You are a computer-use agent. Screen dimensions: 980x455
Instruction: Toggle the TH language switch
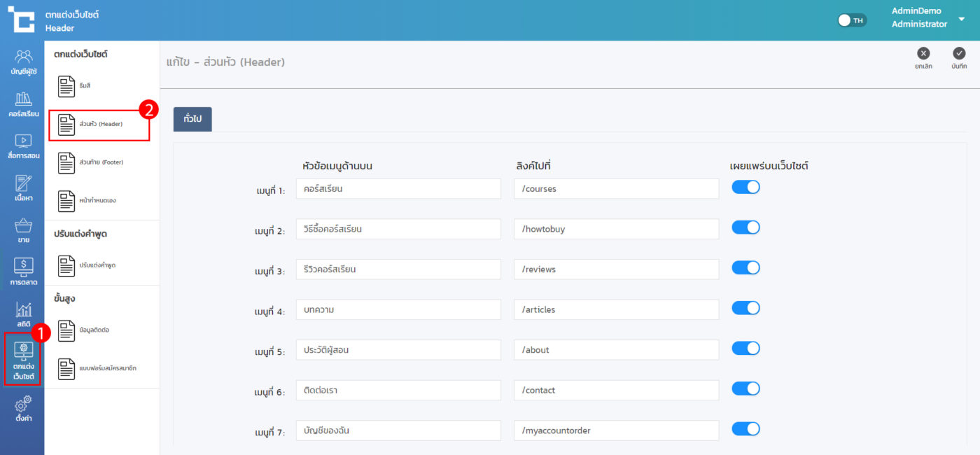coord(852,20)
